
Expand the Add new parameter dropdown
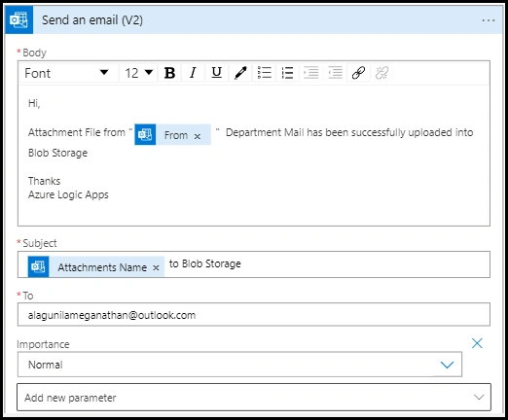(x=254, y=398)
